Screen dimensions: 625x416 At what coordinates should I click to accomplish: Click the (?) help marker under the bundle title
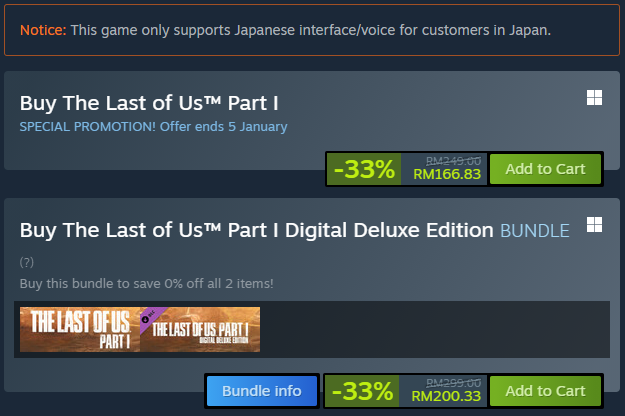click(x=27, y=262)
